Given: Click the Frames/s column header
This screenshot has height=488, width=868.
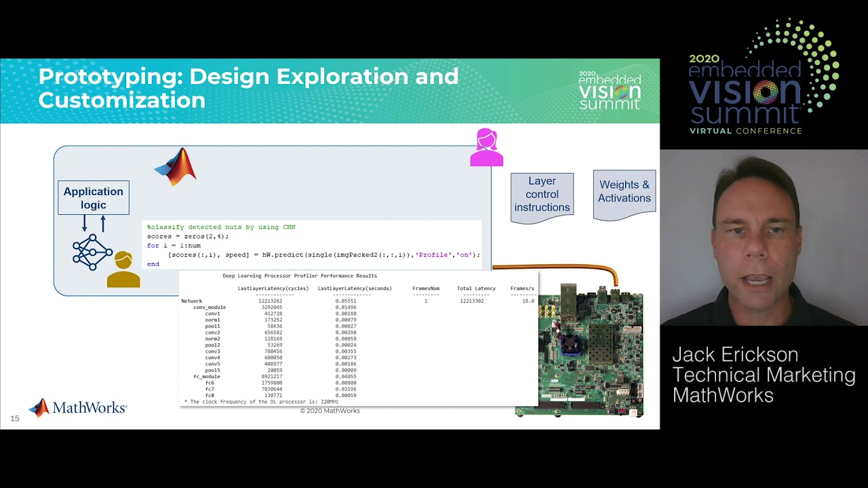Looking at the screenshot, I should tap(522, 289).
